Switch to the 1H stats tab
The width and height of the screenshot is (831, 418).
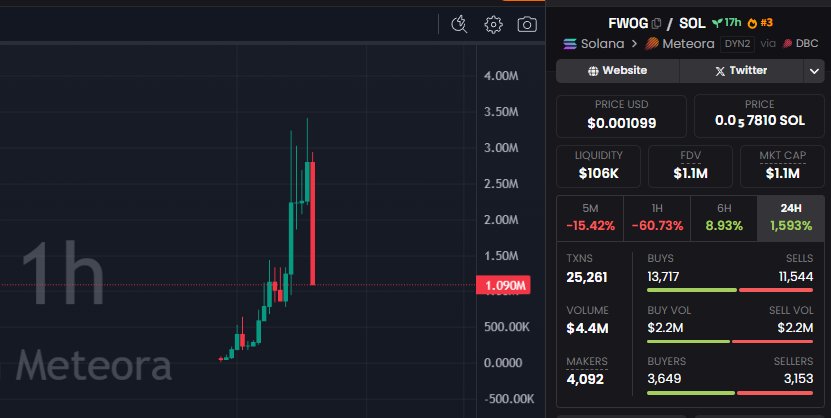click(656, 217)
